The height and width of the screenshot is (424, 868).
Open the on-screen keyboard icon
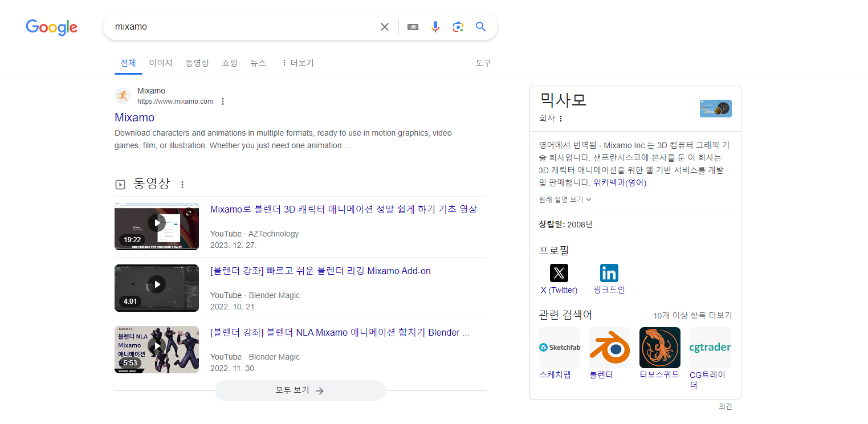(x=413, y=27)
